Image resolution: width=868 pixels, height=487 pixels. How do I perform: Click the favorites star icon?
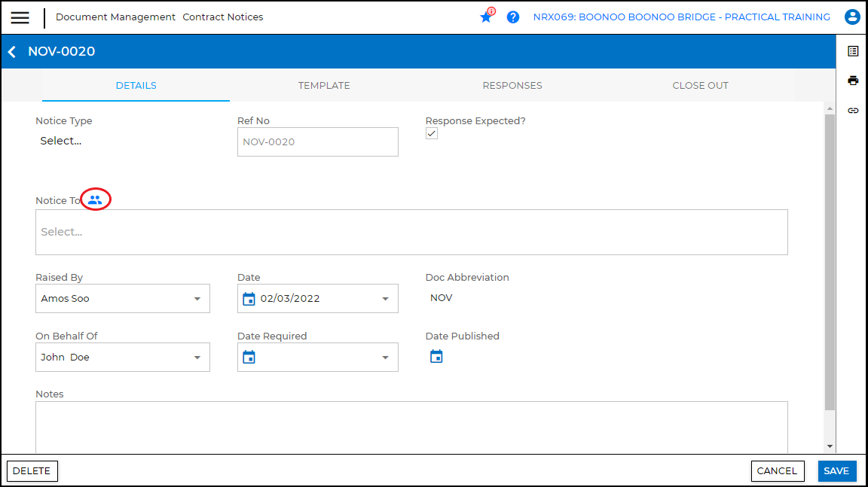point(486,17)
